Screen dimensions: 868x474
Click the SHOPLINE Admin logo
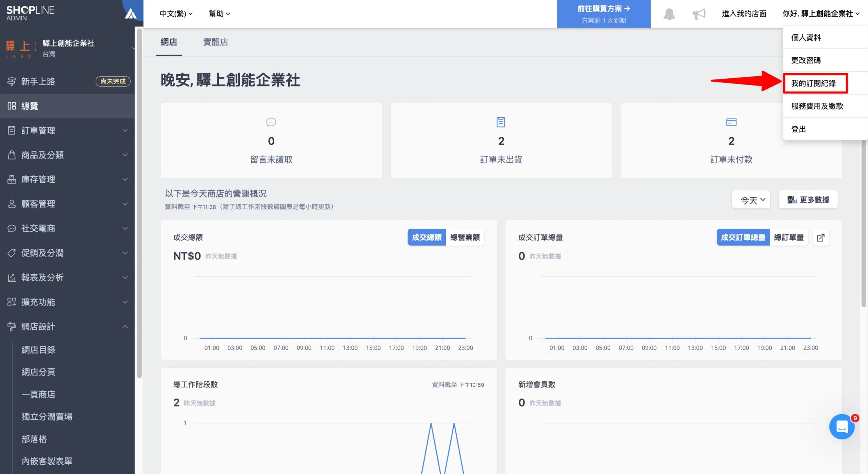[x=30, y=13]
